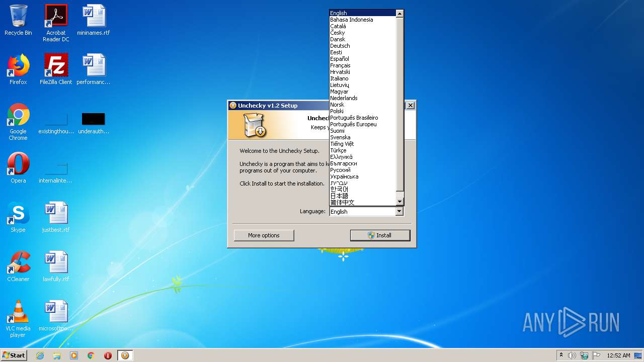Choose Türkçe language option
Image resolution: width=644 pixels, height=362 pixels.
point(362,150)
